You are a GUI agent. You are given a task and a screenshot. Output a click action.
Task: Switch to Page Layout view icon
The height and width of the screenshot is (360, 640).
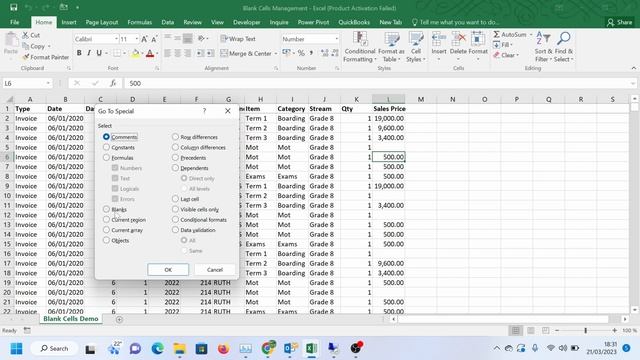(x=531, y=330)
